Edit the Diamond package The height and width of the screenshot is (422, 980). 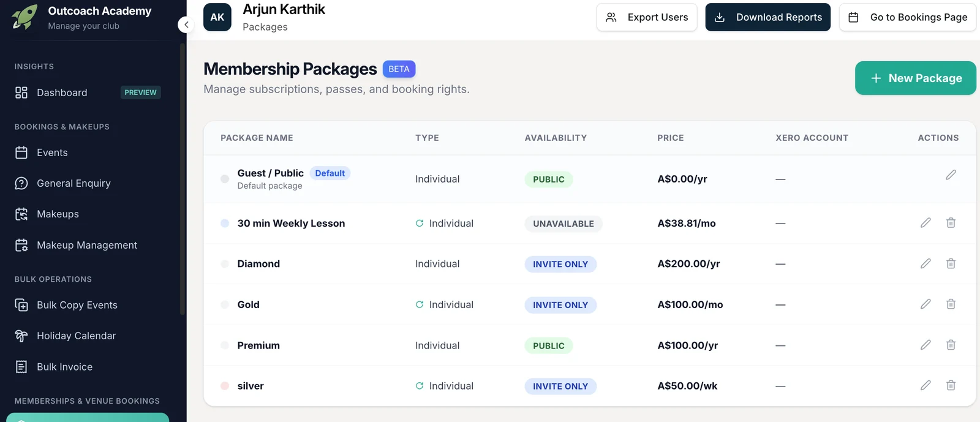pyautogui.click(x=925, y=263)
